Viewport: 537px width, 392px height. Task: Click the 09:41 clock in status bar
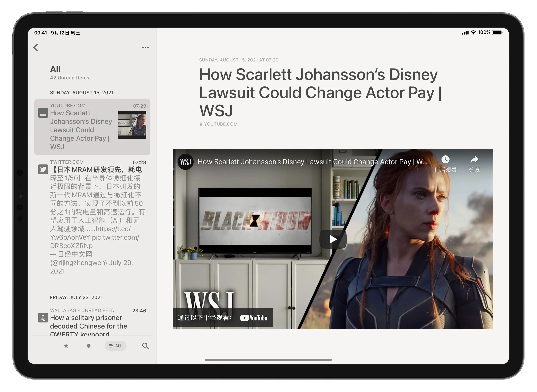coord(41,33)
